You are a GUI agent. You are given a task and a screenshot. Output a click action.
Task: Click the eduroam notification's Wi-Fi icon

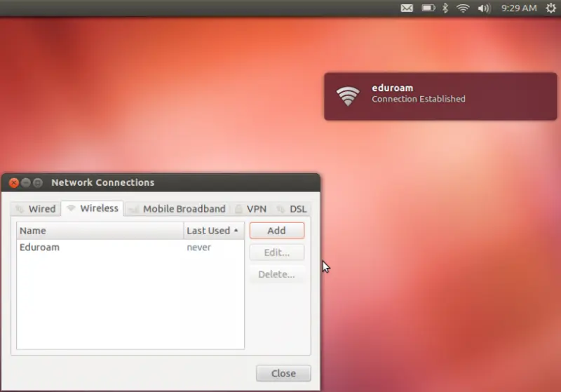coord(348,96)
